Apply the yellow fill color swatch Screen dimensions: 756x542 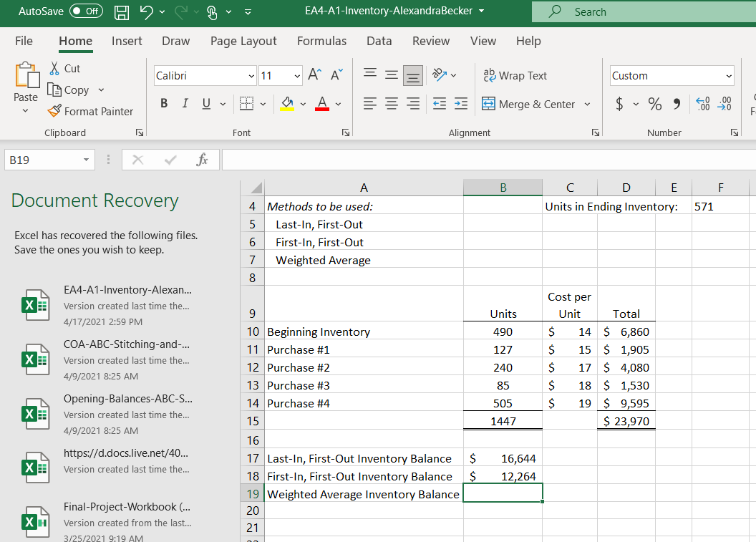(x=286, y=105)
